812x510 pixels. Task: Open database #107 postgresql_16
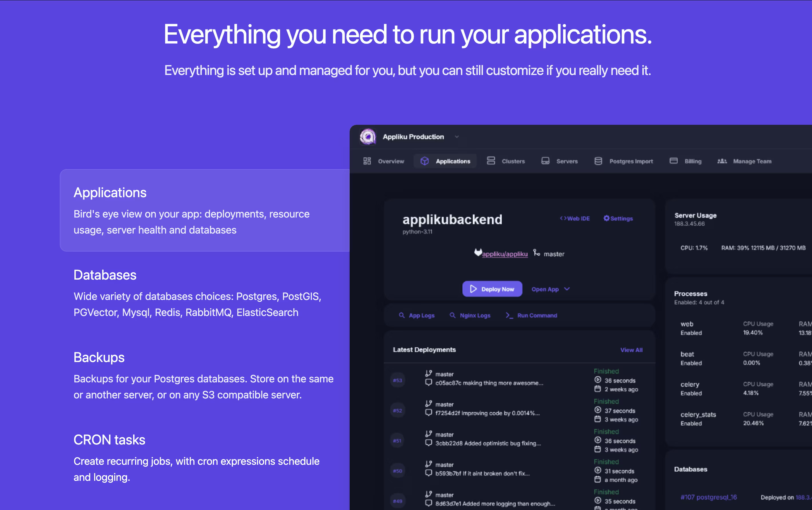tap(708, 497)
